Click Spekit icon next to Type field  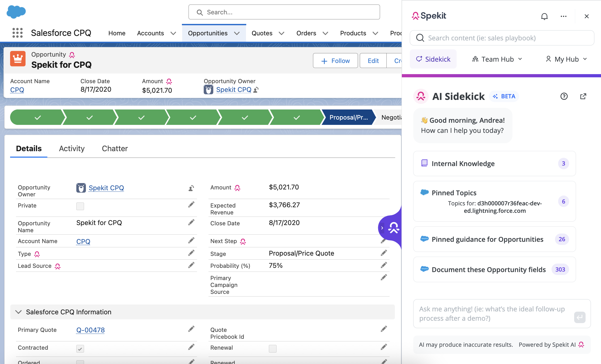click(x=37, y=254)
